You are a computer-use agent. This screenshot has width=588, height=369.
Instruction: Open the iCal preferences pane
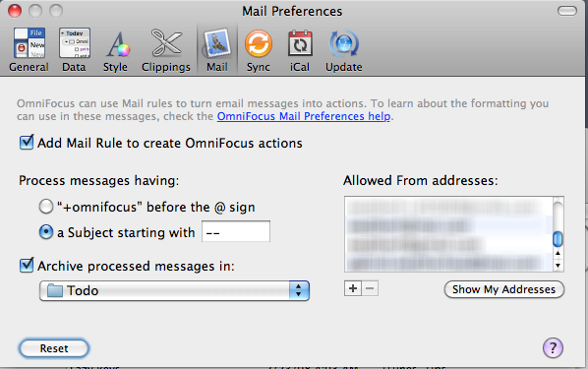(300, 50)
